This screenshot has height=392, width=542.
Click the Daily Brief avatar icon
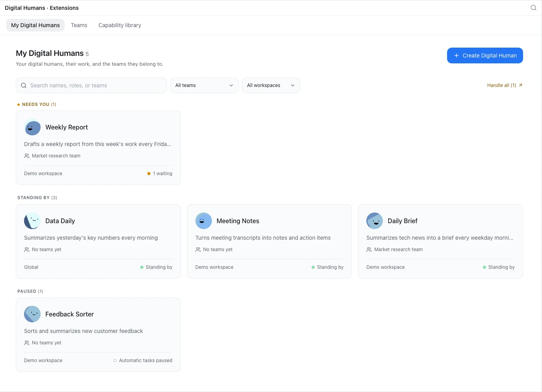tap(375, 221)
